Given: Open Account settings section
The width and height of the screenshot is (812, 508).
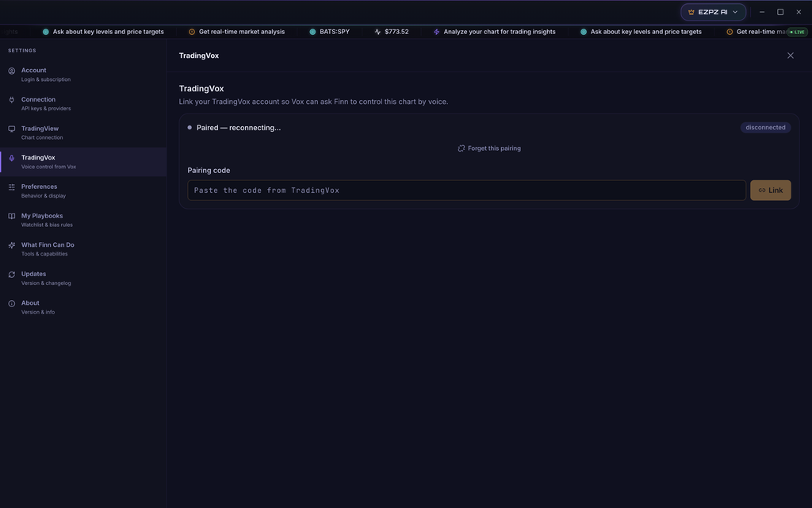Looking at the screenshot, I should tap(82, 74).
